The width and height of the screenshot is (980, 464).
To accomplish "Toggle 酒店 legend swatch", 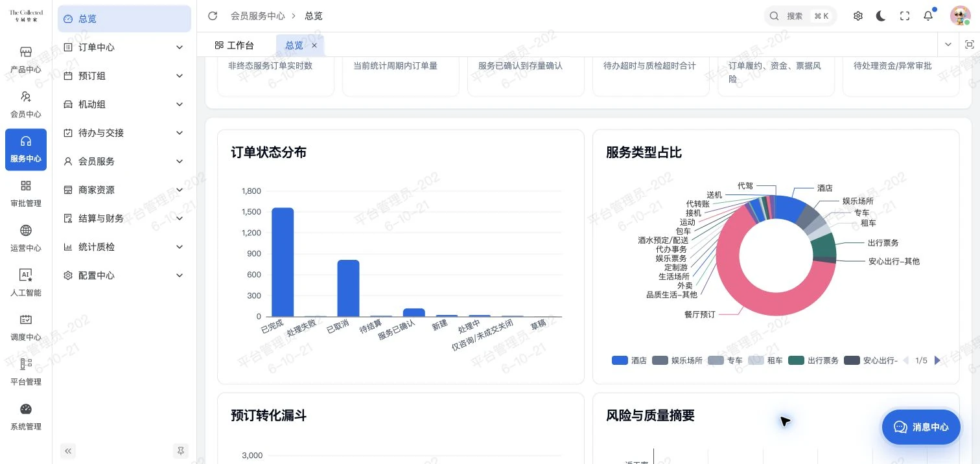I will pos(620,360).
